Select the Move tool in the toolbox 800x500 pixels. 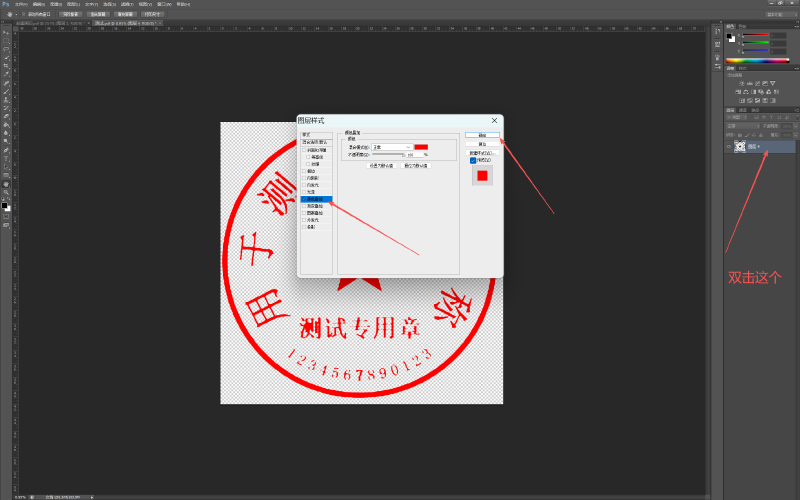pyautogui.click(x=6, y=30)
